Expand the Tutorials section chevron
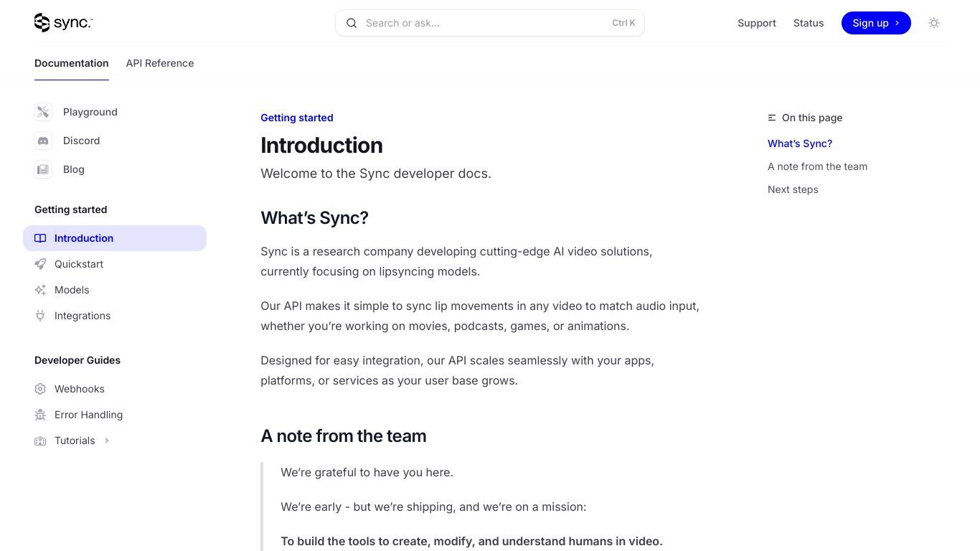The image size is (980, 551). pyautogui.click(x=106, y=441)
